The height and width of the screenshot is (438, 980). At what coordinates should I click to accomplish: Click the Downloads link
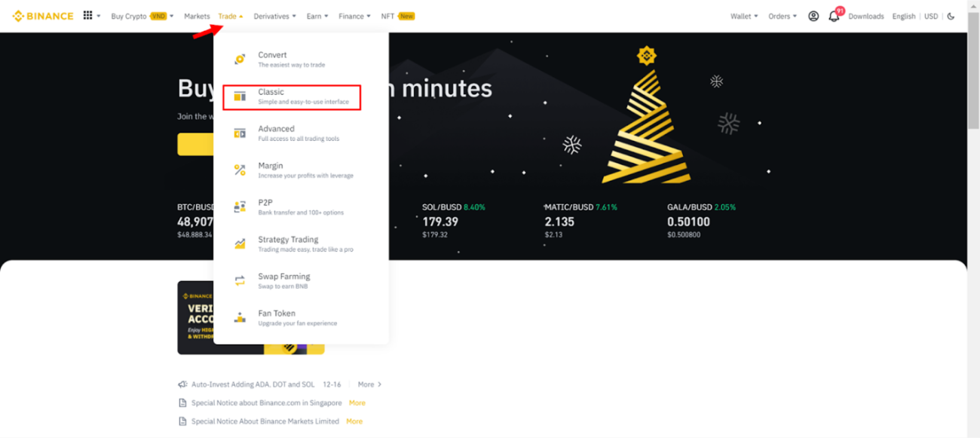click(x=865, y=16)
